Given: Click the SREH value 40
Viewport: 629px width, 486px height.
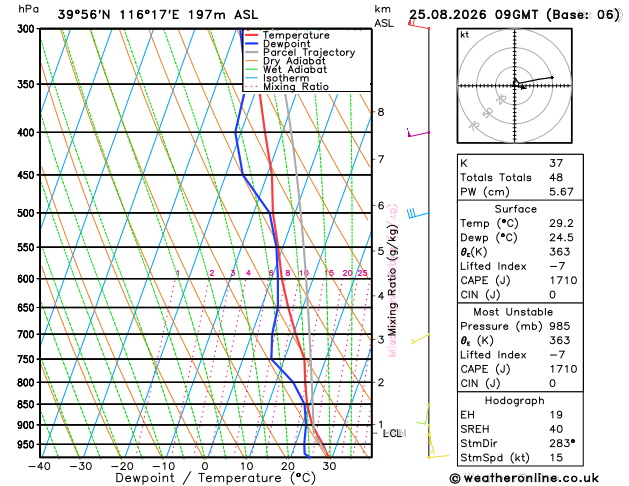Looking at the screenshot, I should pyautogui.click(x=556, y=429).
